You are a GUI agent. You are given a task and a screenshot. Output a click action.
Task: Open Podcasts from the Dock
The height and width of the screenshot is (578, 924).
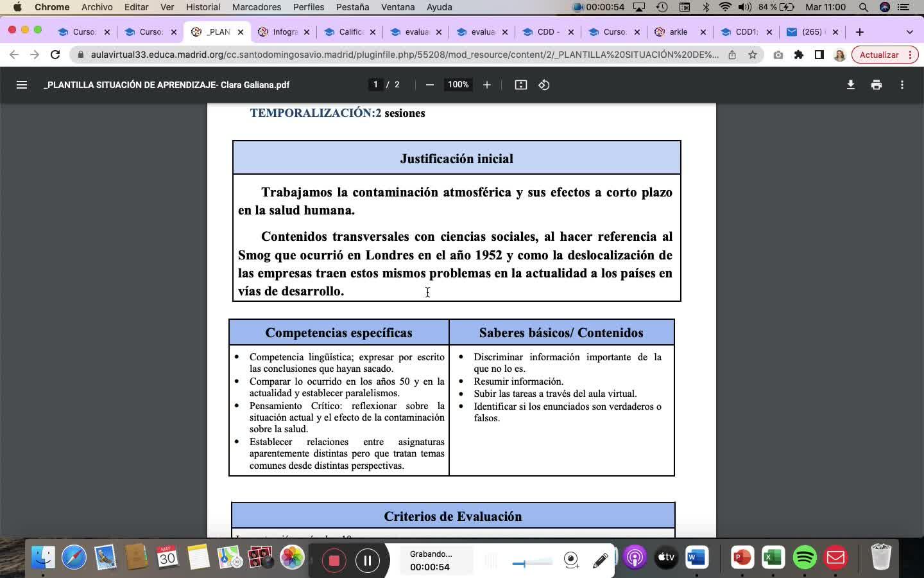point(635,557)
